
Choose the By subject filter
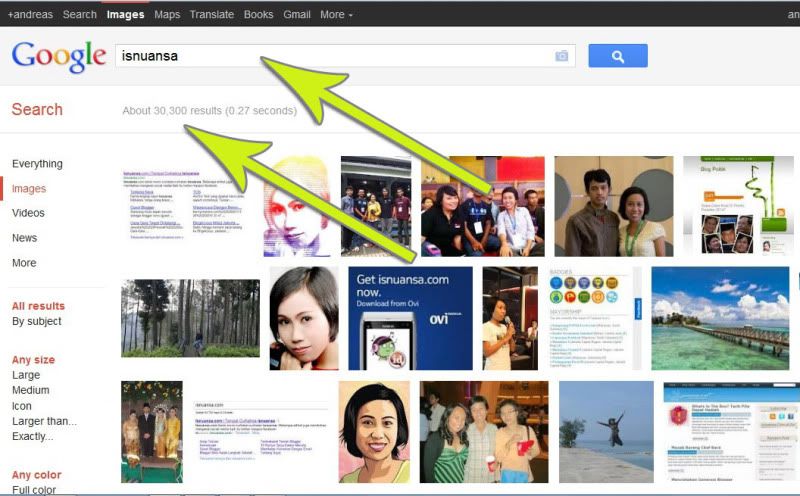[37, 321]
